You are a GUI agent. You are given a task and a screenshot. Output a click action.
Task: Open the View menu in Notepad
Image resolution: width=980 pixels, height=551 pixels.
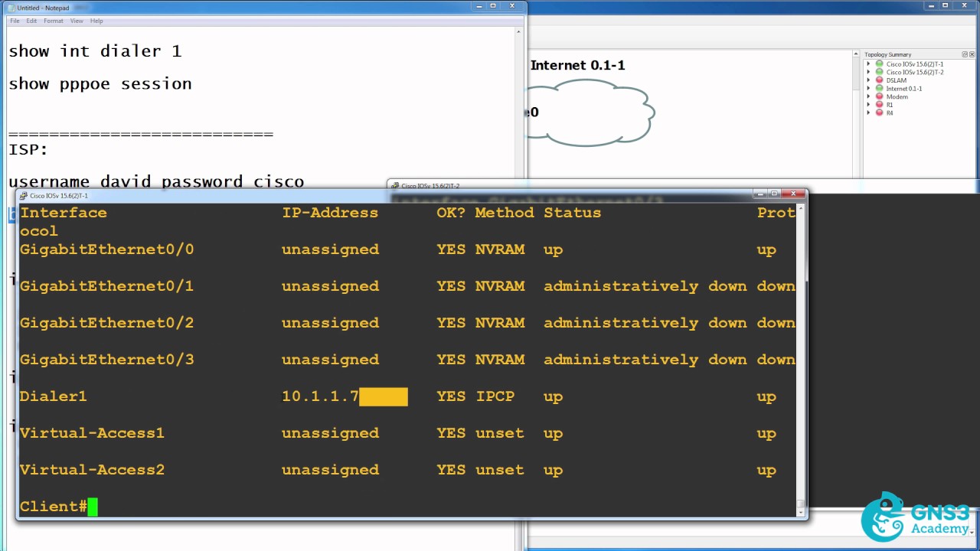[77, 21]
